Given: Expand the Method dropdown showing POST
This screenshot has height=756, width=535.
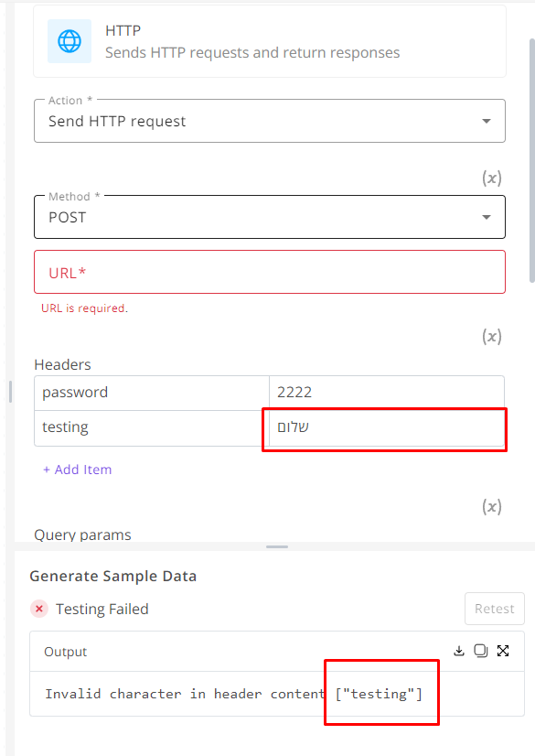Looking at the screenshot, I should [x=270, y=217].
